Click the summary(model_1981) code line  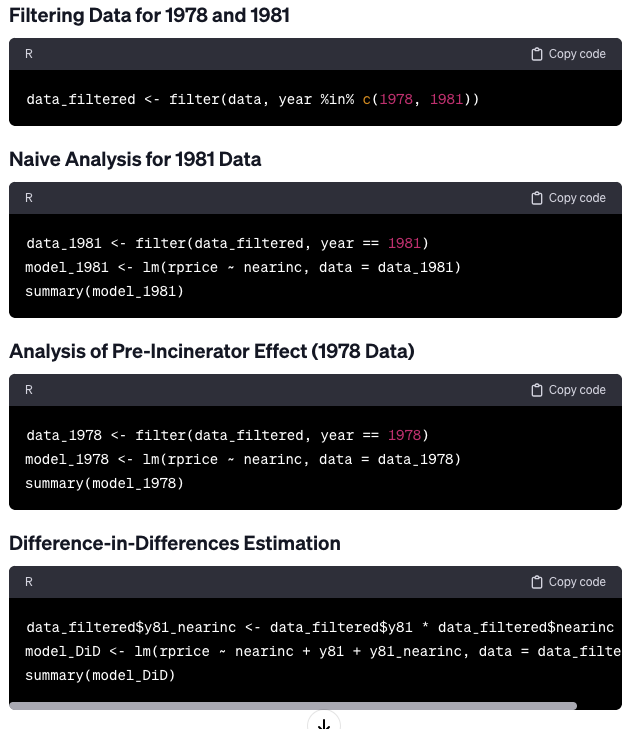(x=105, y=292)
